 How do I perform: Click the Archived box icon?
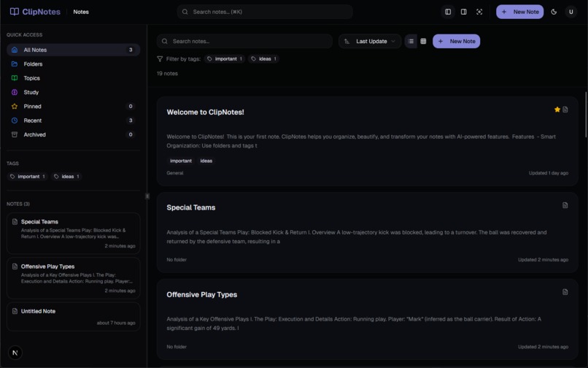[15, 134]
